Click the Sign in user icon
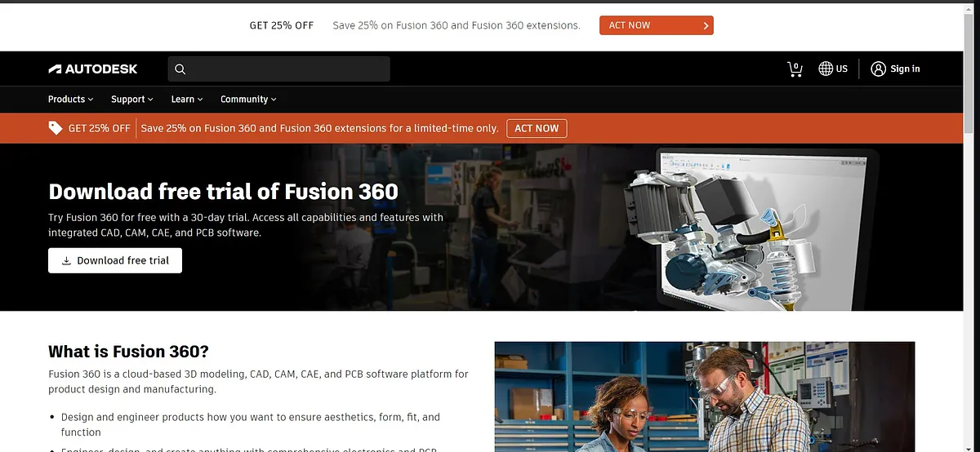 879,69
